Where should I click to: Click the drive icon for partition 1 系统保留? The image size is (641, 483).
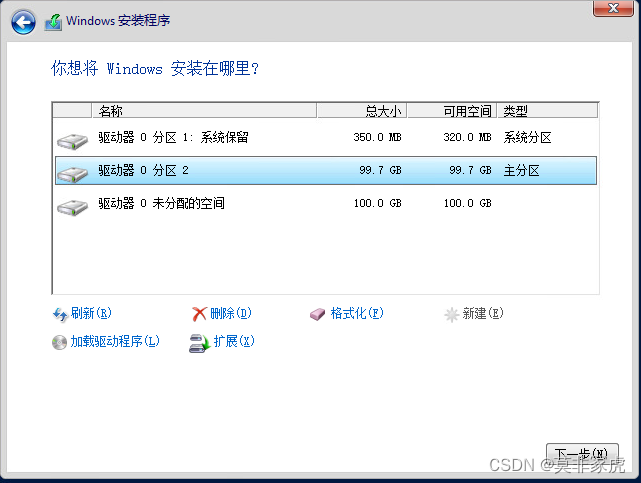72,141
